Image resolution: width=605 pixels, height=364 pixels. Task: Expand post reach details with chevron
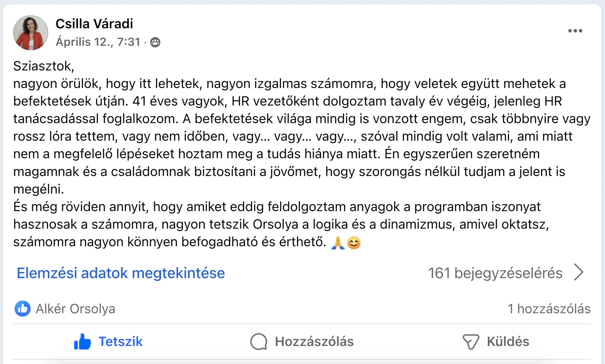(x=579, y=272)
